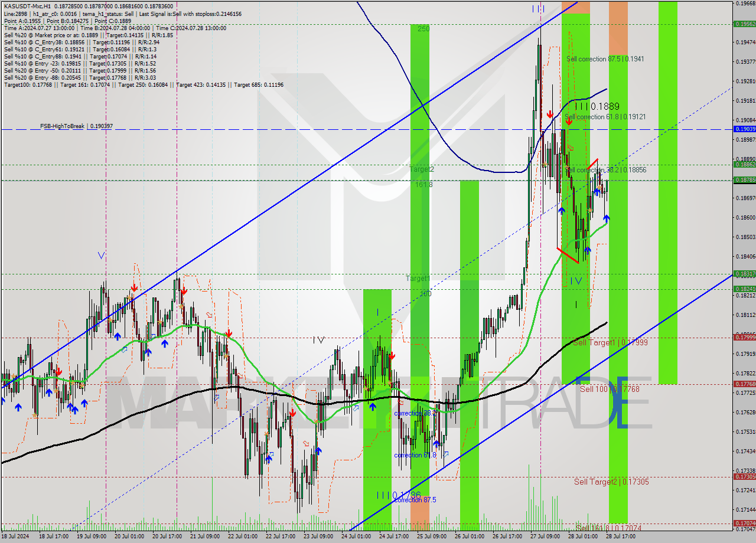Select 'Sell correction 87.5 | 0.1941' label
756x543 pixels.
pyautogui.click(x=605, y=59)
